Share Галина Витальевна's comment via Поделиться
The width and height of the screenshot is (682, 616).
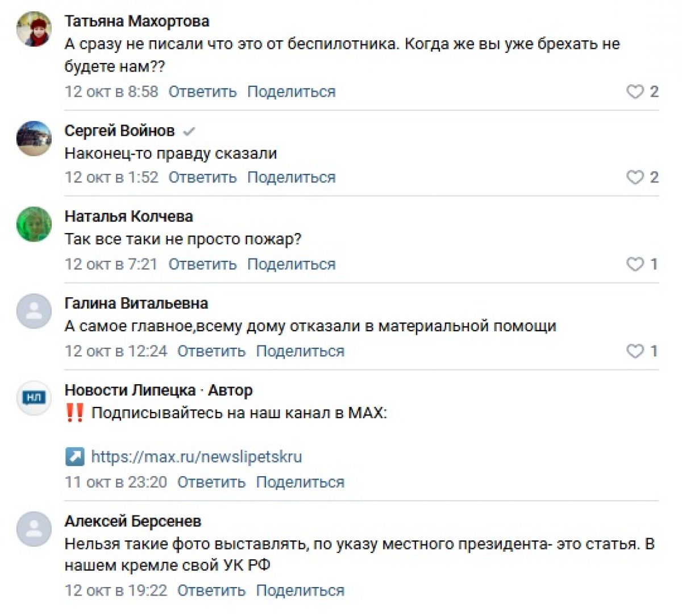(300, 351)
